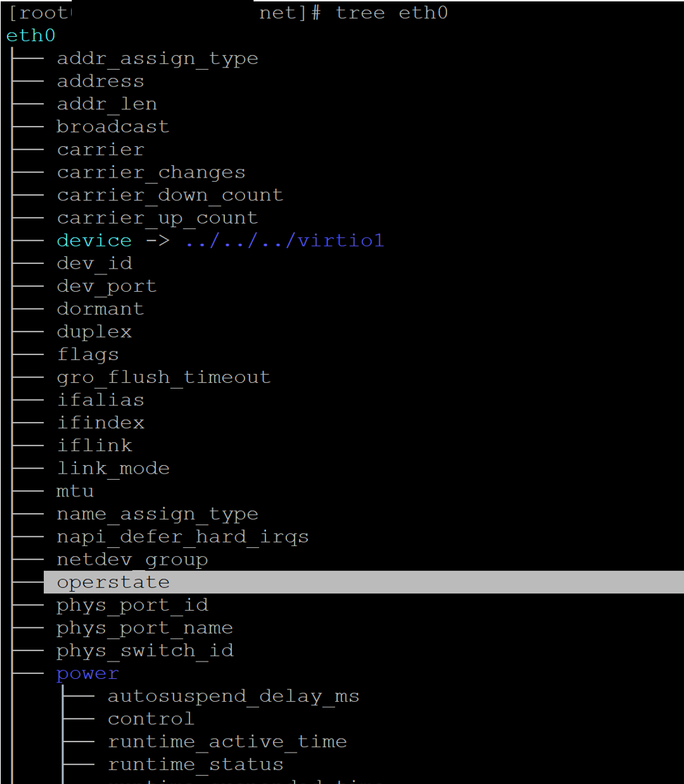Select the ifindex entry
This screenshot has width=684, height=784.
(100, 423)
